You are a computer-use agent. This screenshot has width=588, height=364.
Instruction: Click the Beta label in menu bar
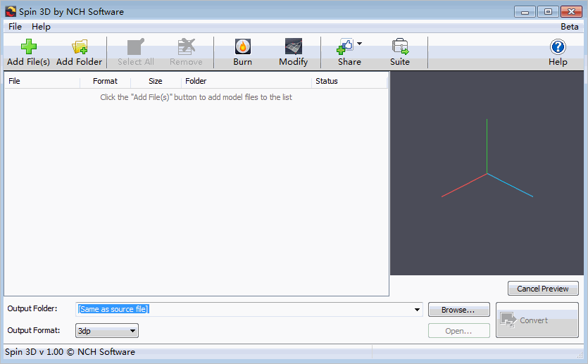tap(569, 27)
